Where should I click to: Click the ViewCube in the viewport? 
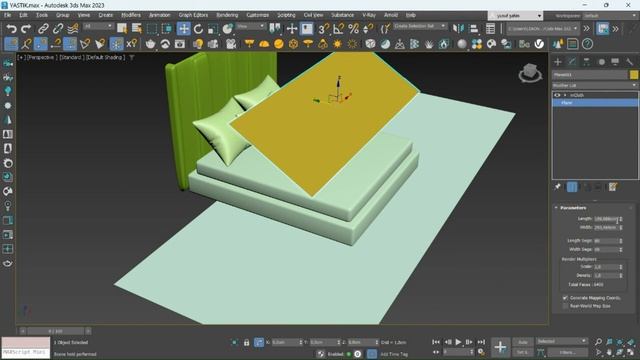click(530, 73)
